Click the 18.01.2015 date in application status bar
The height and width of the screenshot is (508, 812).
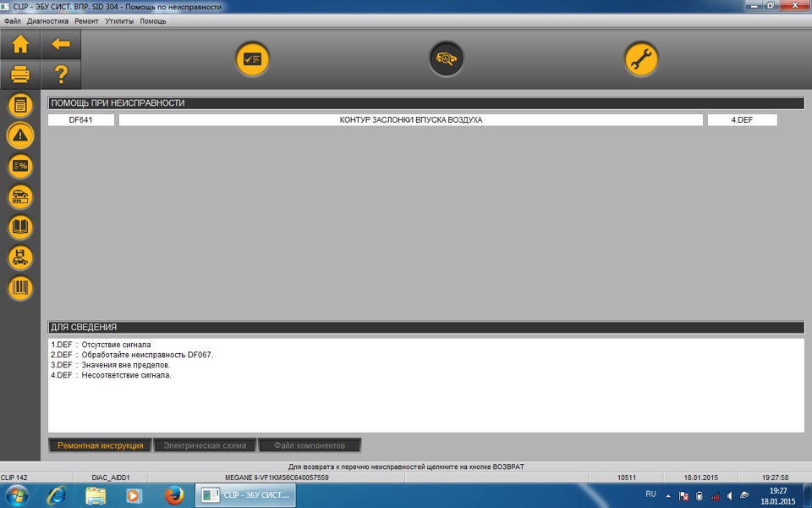[x=700, y=478]
